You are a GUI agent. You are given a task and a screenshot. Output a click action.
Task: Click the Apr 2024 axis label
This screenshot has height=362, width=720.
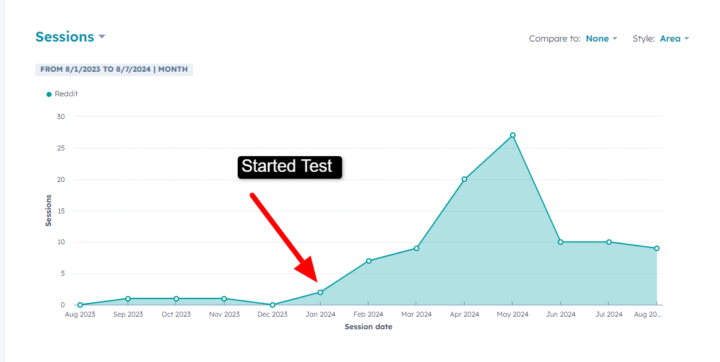(x=464, y=315)
